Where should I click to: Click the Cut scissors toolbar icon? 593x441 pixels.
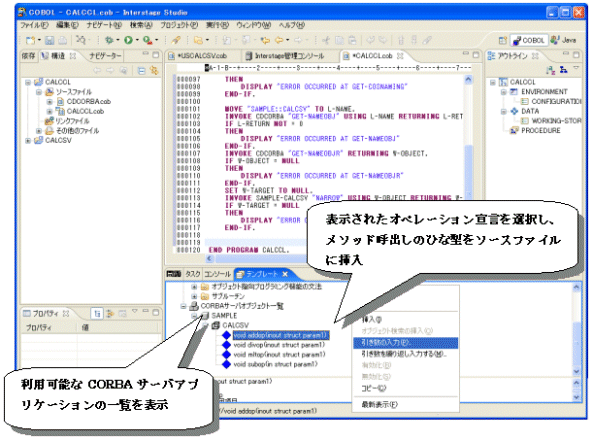(x=326, y=40)
